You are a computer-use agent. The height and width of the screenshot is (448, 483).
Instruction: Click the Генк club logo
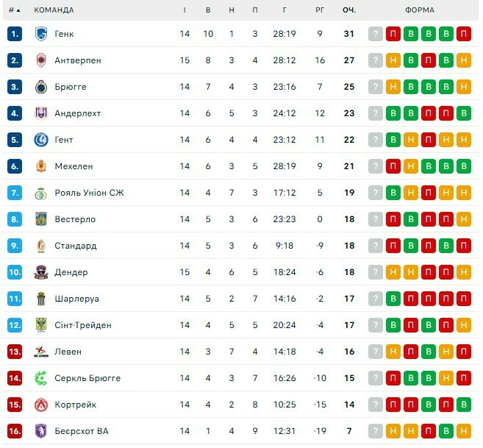(41, 34)
